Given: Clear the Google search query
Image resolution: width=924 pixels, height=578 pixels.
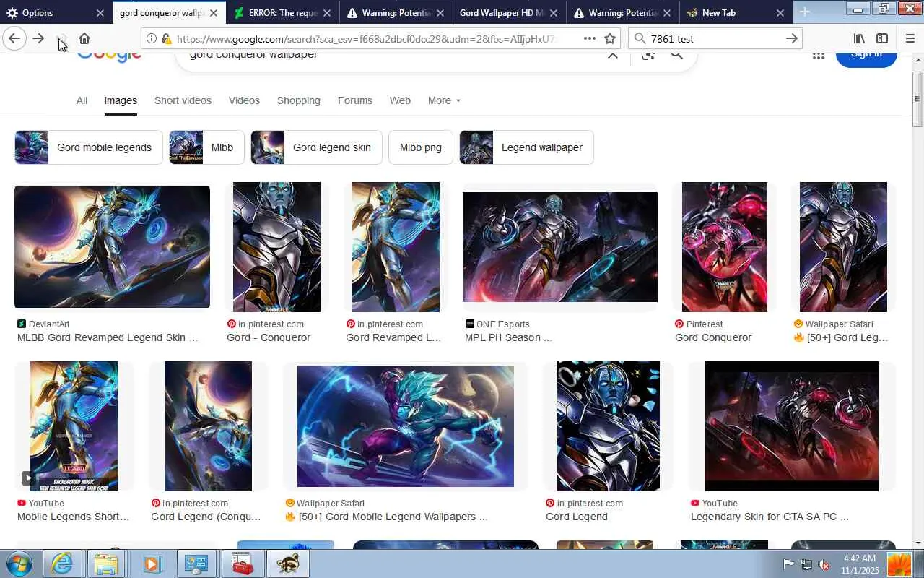Looking at the screenshot, I should click(x=612, y=54).
